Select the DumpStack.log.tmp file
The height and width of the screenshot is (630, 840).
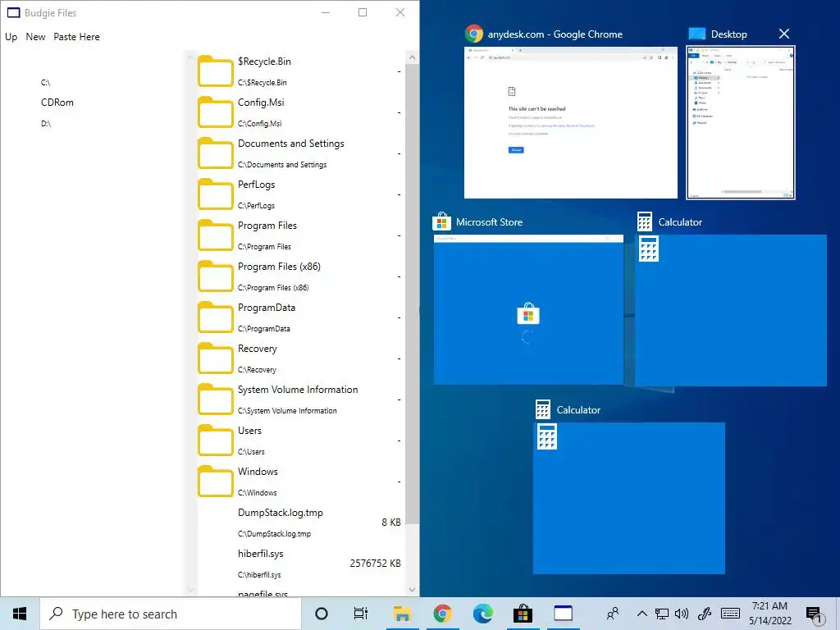[x=281, y=513]
